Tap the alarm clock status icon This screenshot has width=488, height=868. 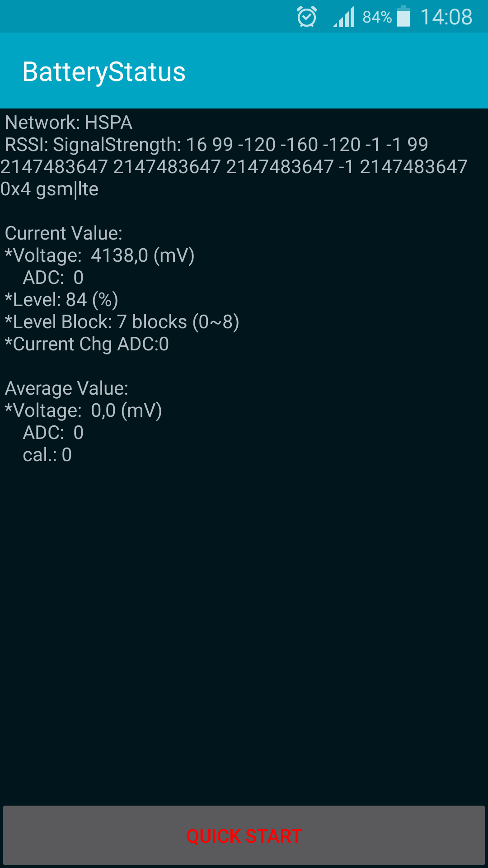[307, 17]
